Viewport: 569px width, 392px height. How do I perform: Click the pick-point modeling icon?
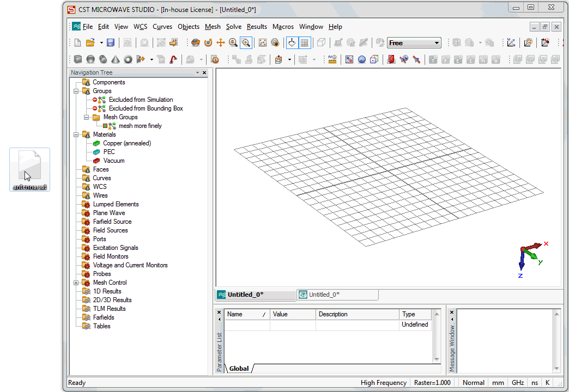[279, 59]
